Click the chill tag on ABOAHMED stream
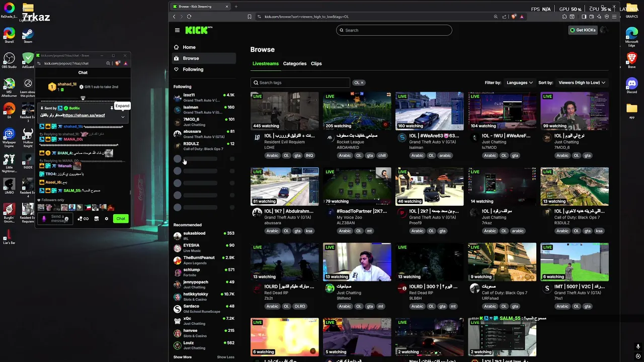The width and height of the screenshot is (644, 362). 382,155
